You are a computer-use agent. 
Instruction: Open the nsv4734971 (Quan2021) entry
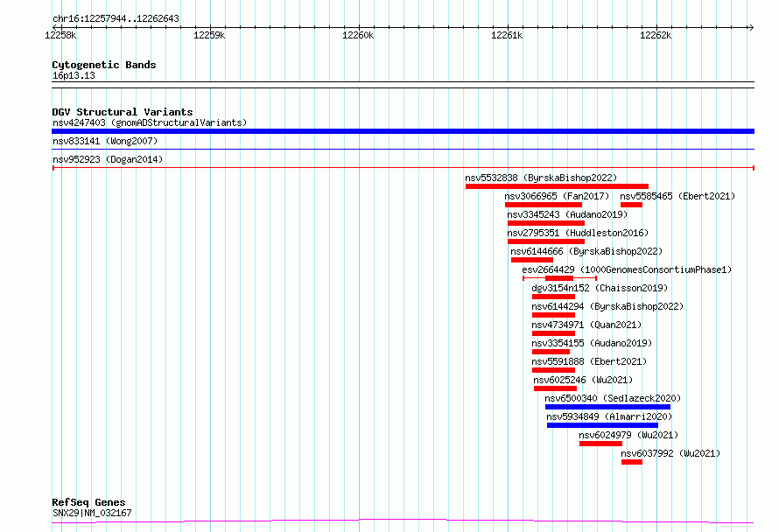tap(586, 325)
